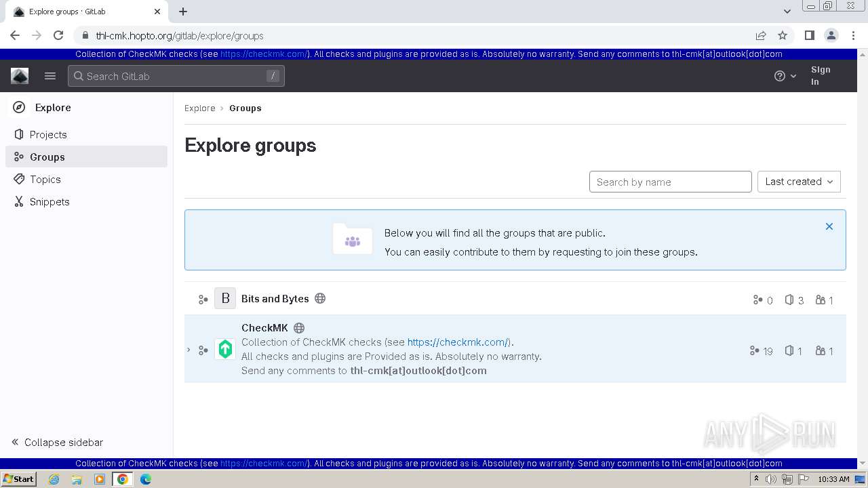Toggle the browser side panel
Image resolution: width=868 pixels, height=488 pixels.
point(809,35)
